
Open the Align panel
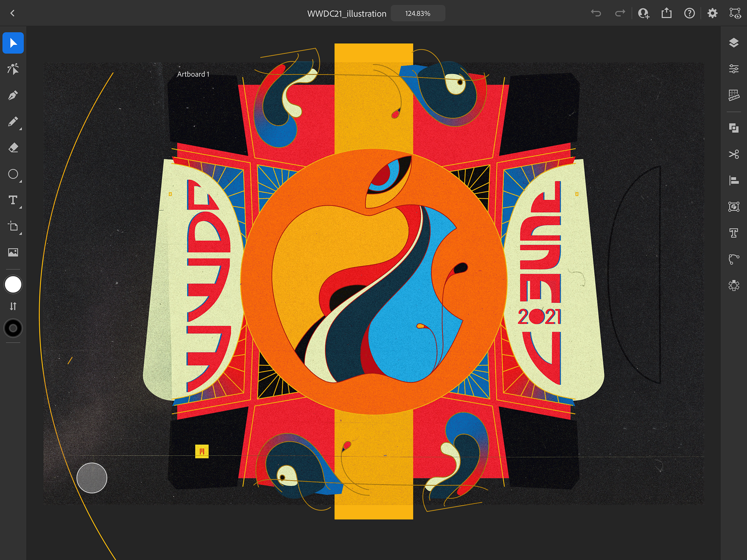[733, 181]
